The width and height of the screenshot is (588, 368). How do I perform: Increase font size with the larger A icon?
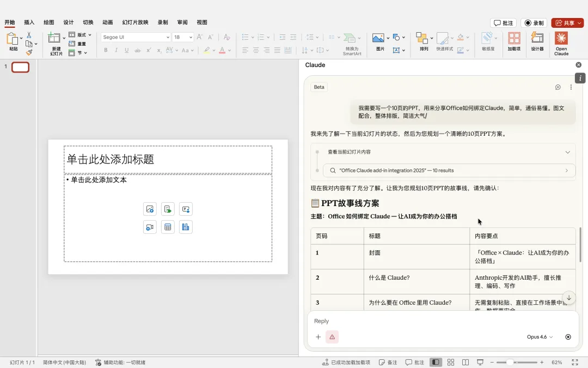click(199, 37)
